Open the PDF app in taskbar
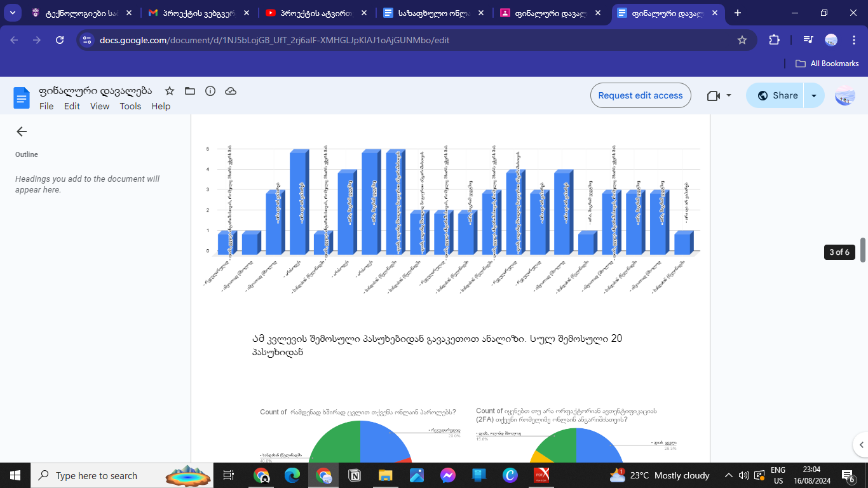Screen dimensions: 868x488 pos(541,475)
